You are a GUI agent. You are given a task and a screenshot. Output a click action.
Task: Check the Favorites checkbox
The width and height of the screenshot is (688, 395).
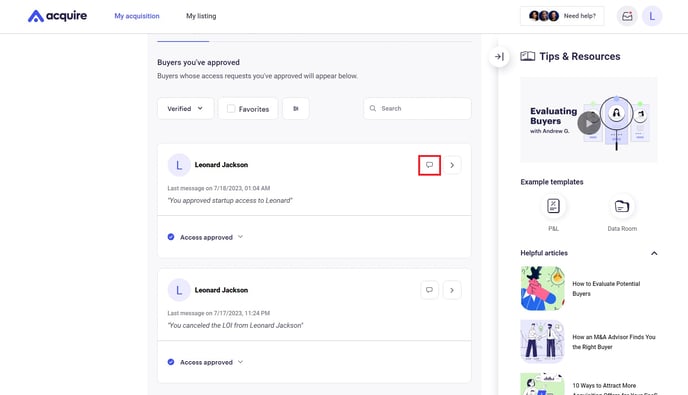[x=231, y=108]
